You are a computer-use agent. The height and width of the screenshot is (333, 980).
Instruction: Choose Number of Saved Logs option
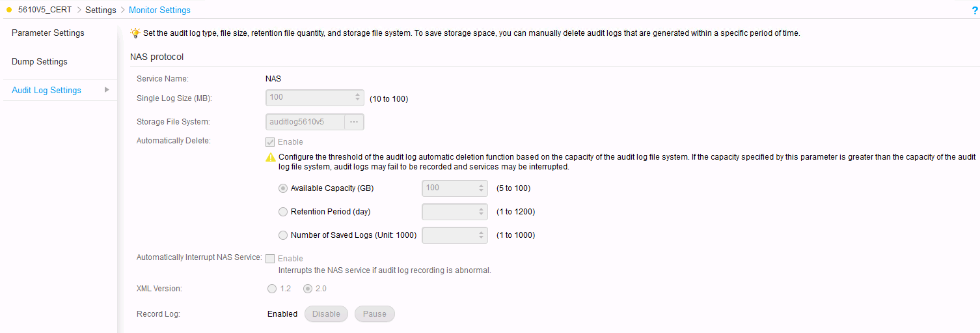coord(282,235)
